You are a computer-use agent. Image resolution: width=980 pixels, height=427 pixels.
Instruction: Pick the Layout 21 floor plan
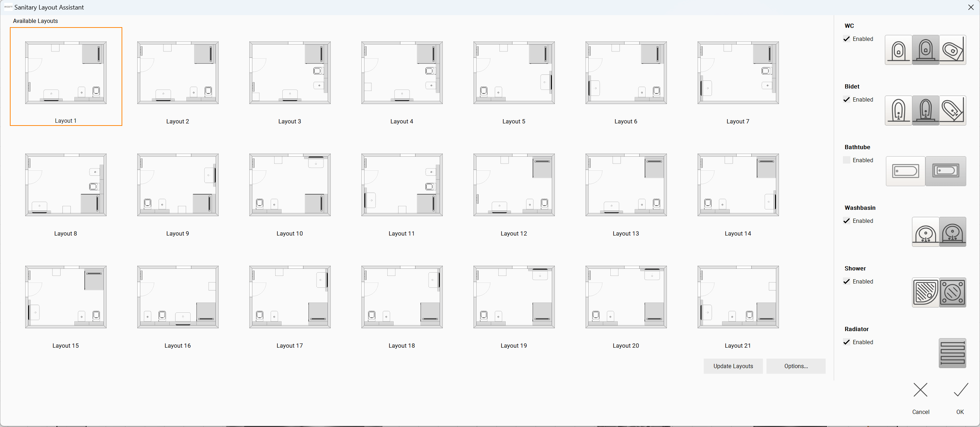738,297
